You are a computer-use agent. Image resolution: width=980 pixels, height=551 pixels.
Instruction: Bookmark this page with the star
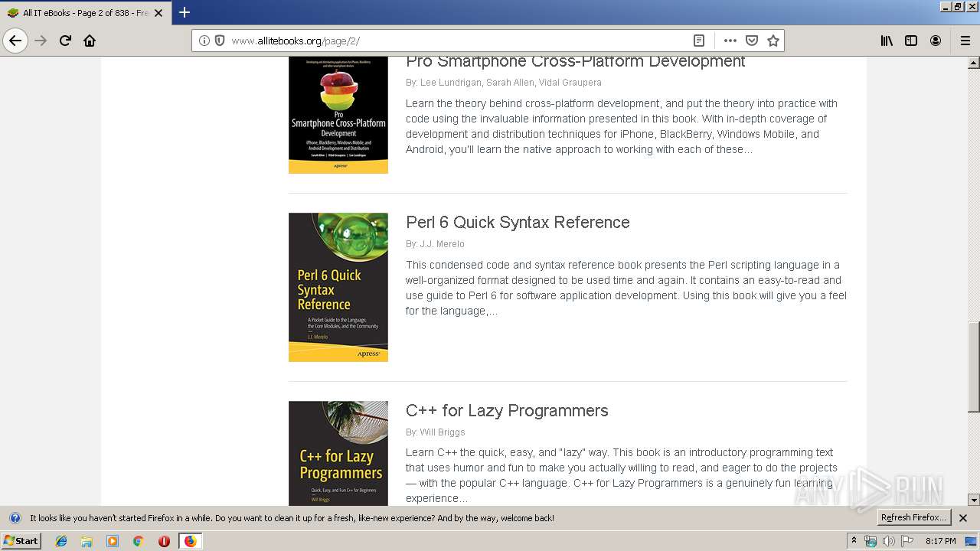773,41
